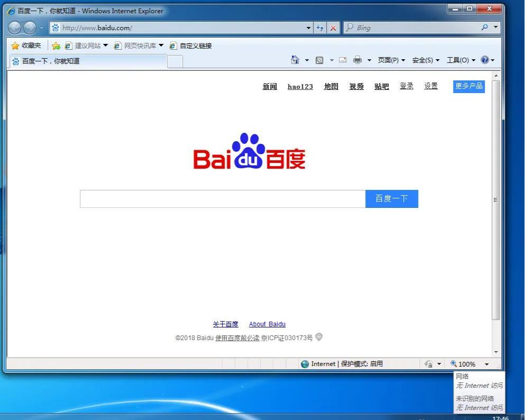
Task: Expand the address bar URL history dropdown
Action: click(308, 28)
